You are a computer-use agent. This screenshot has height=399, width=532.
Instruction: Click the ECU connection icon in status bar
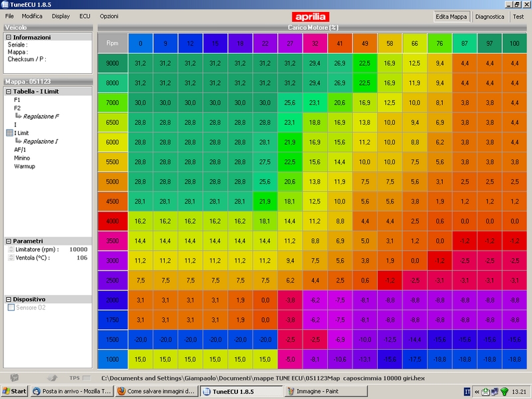14,378
